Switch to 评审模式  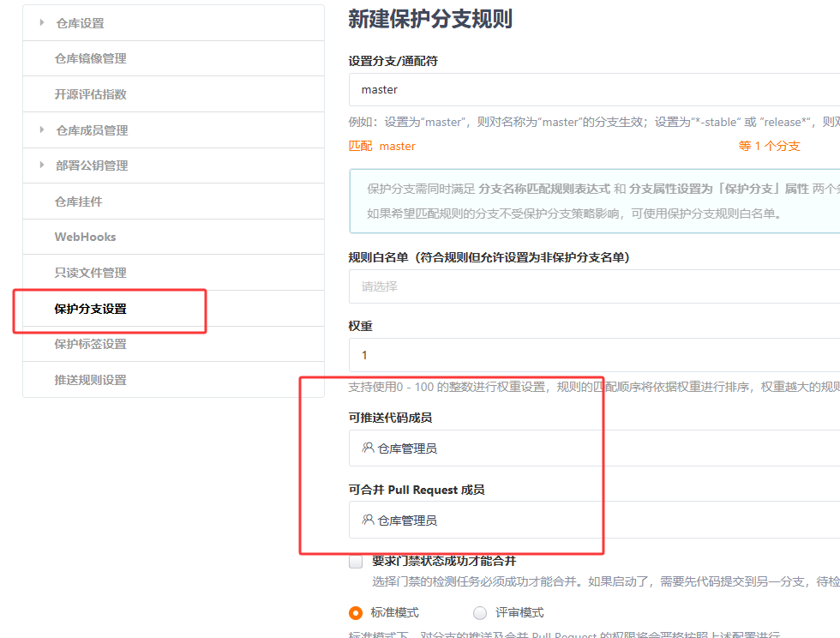tap(480, 613)
